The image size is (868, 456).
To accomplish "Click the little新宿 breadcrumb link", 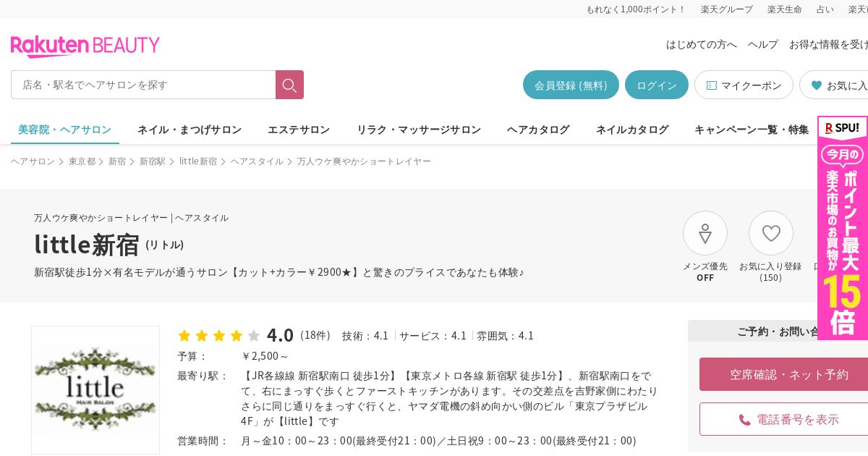I will [198, 161].
